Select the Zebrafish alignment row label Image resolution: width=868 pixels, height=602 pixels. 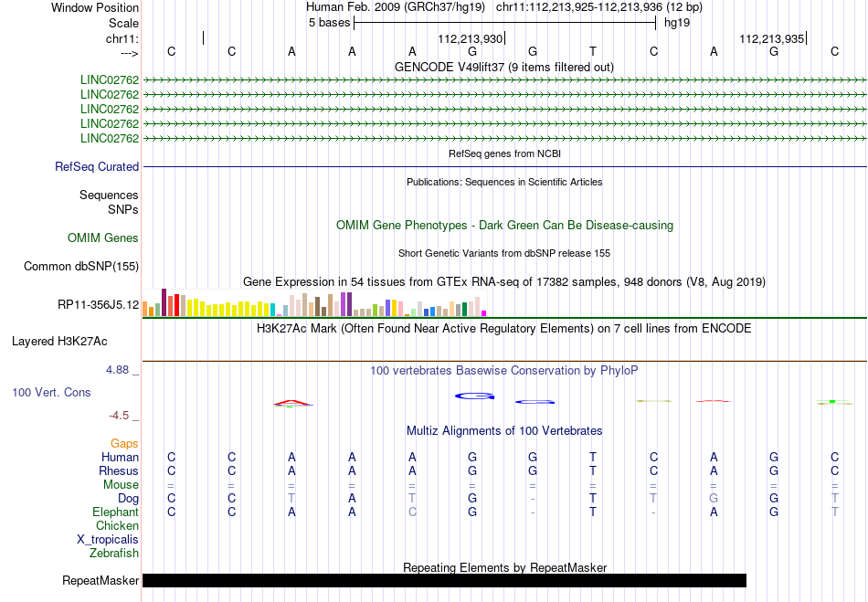114,554
